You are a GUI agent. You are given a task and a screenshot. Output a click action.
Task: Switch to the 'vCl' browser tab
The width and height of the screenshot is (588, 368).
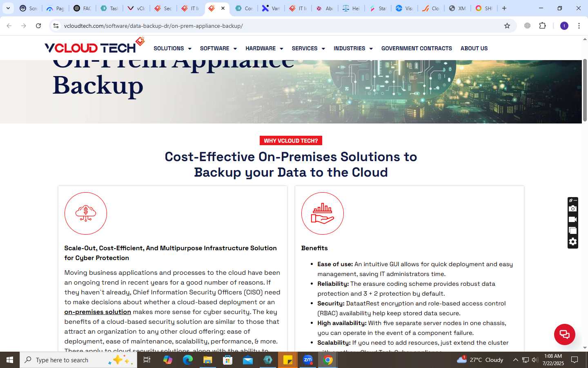coord(136,8)
